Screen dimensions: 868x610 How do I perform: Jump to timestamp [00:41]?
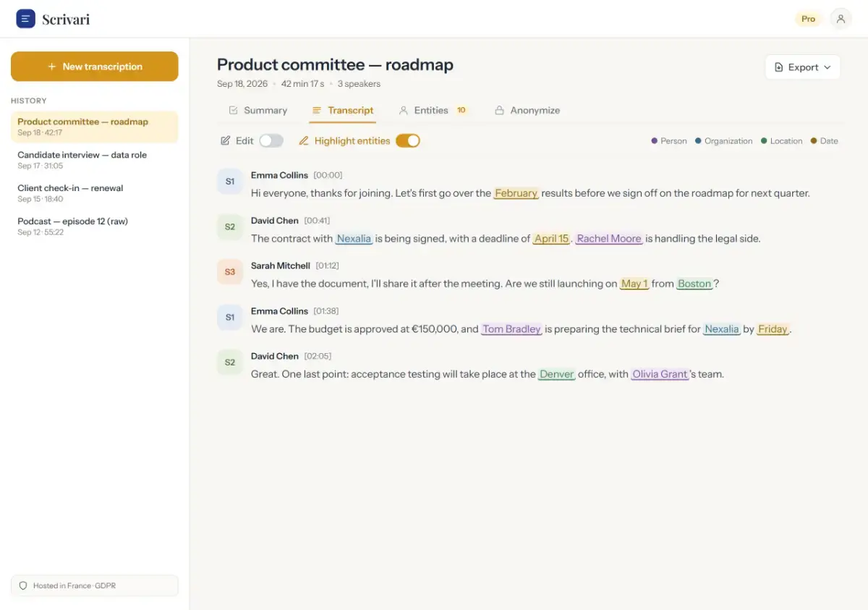tap(317, 221)
